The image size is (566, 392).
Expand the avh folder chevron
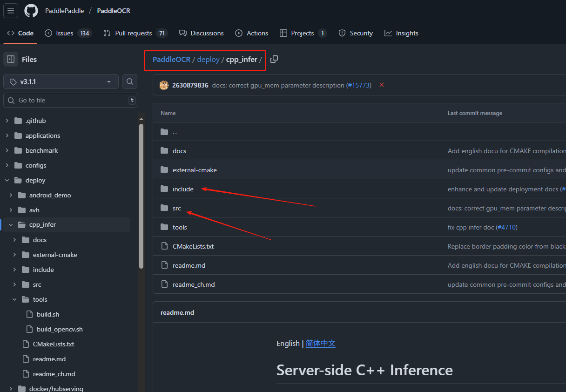point(11,210)
